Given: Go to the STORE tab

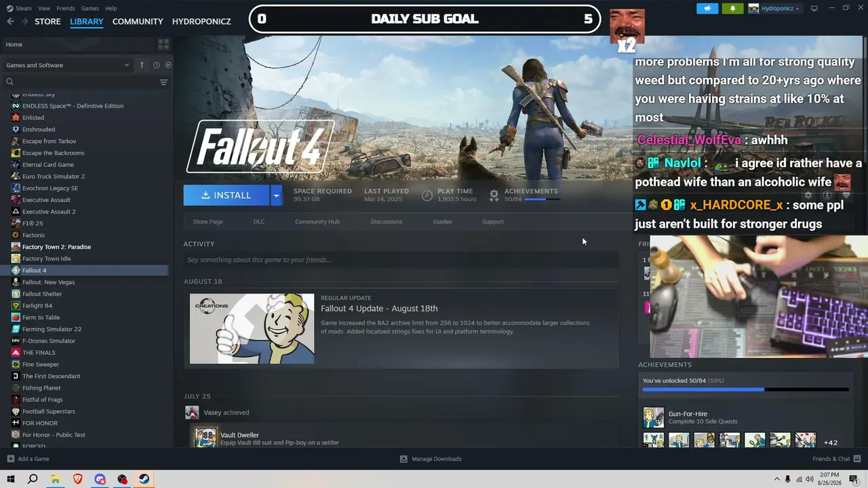Looking at the screenshot, I should [47, 22].
